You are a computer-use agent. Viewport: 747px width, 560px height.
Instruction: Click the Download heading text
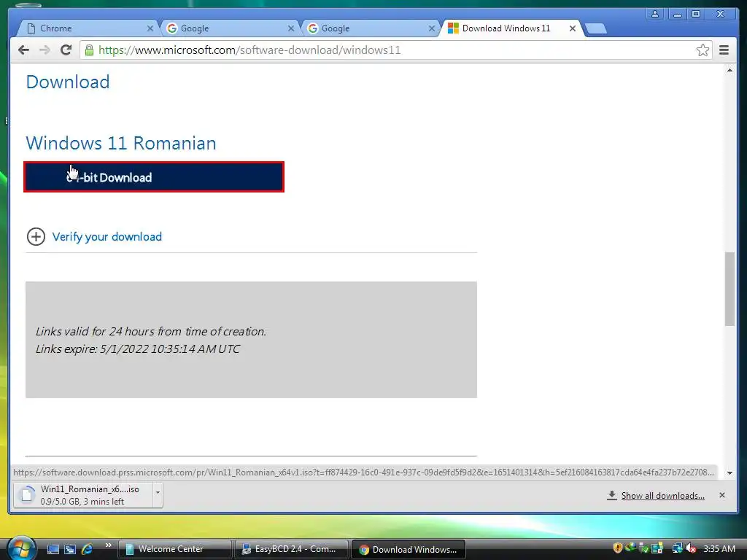tap(68, 82)
